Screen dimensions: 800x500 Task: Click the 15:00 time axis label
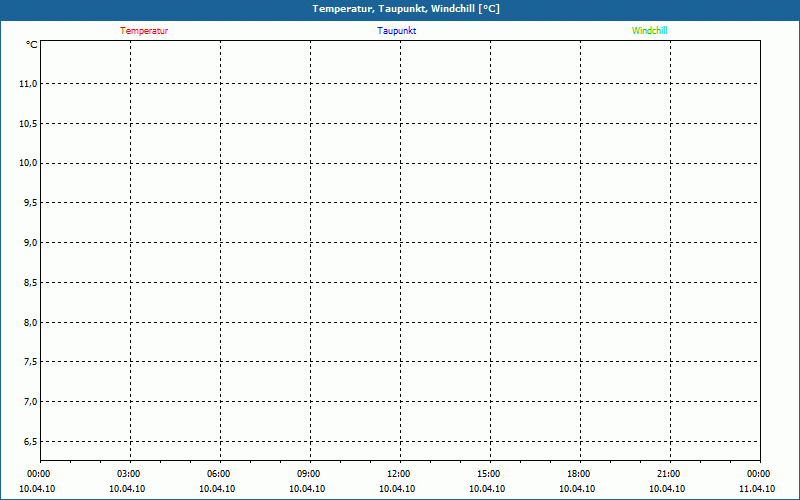(x=489, y=474)
